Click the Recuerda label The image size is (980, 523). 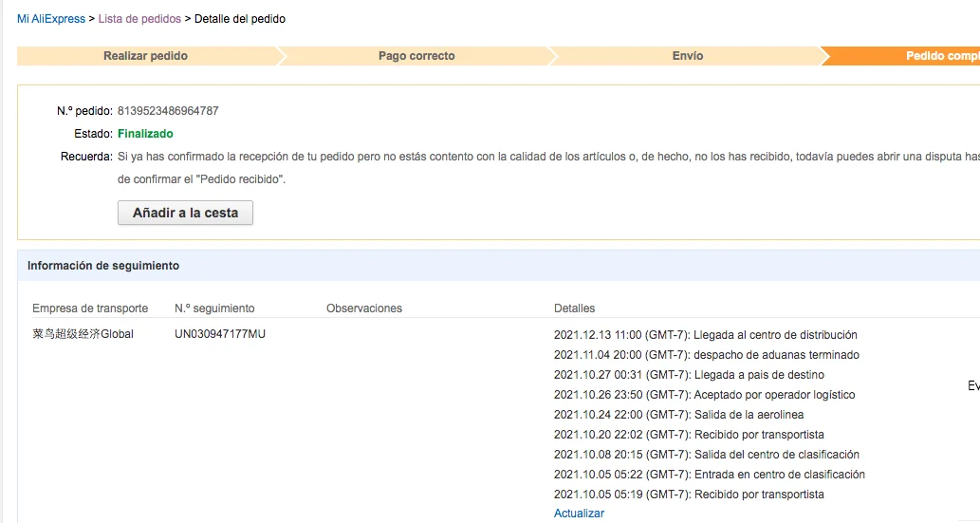(86, 157)
